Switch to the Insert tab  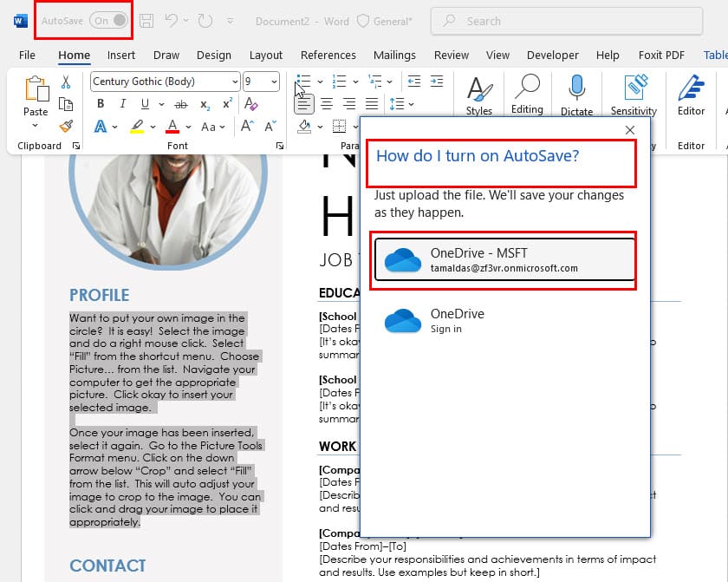coord(120,56)
